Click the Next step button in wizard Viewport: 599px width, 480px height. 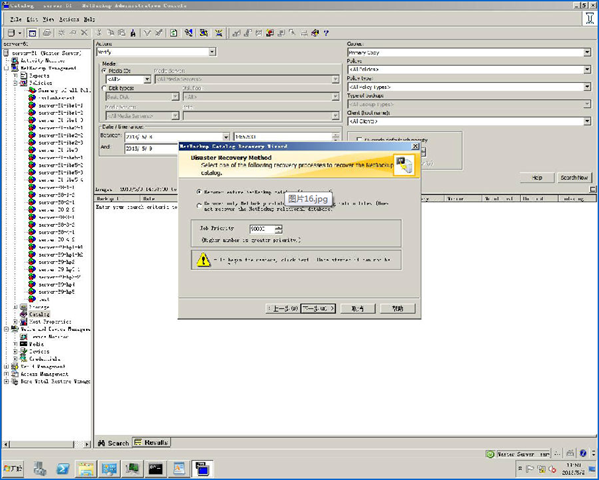click(x=318, y=308)
